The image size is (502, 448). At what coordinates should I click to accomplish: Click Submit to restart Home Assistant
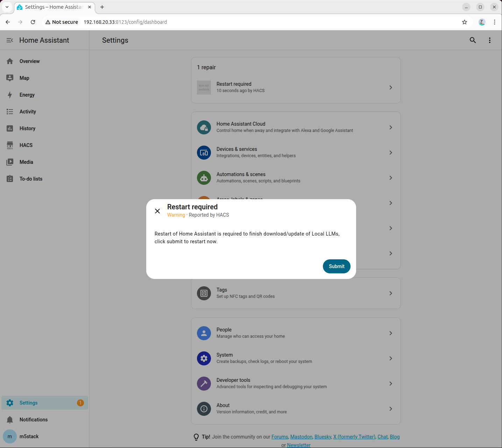[x=337, y=266]
